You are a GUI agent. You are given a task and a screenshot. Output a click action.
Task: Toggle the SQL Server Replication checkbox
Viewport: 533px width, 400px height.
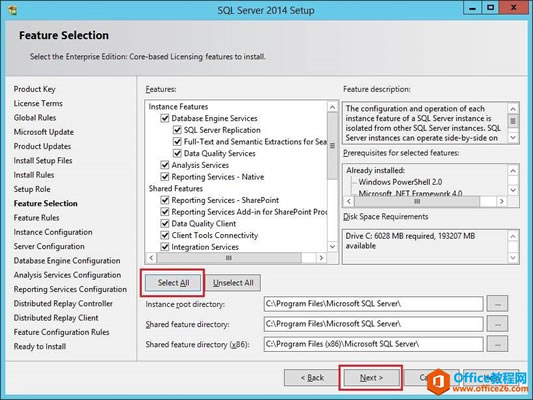(177, 130)
